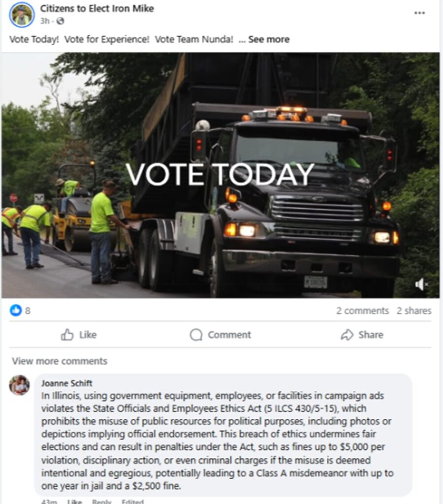The image size is (443, 504).
Task: Unmute the video with speaker icon
Action: 421,284
